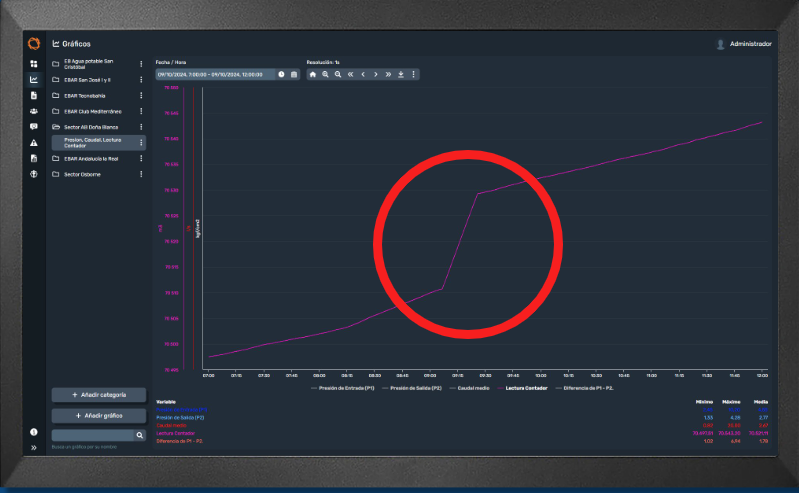799x493 pixels.
Task: Click the Administrador avatar icon
Action: tap(721, 44)
